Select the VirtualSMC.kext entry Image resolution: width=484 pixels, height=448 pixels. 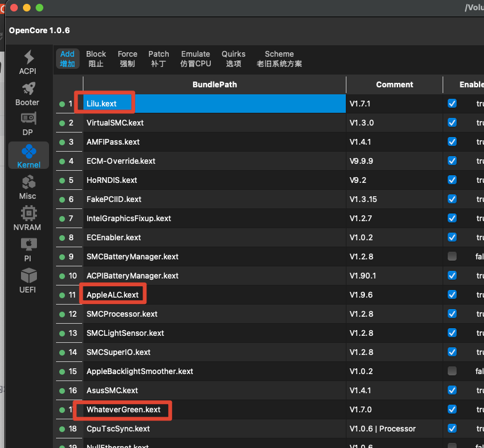coord(215,122)
